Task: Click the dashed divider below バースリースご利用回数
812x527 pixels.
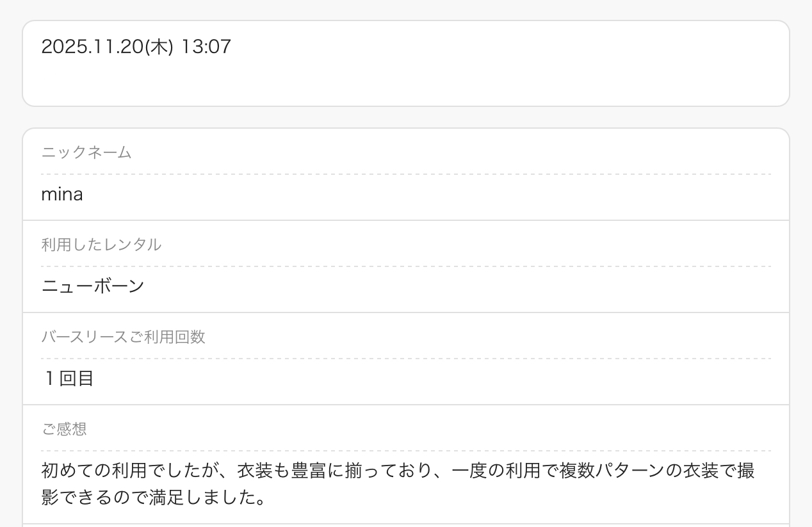Action: tap(406, 359)
